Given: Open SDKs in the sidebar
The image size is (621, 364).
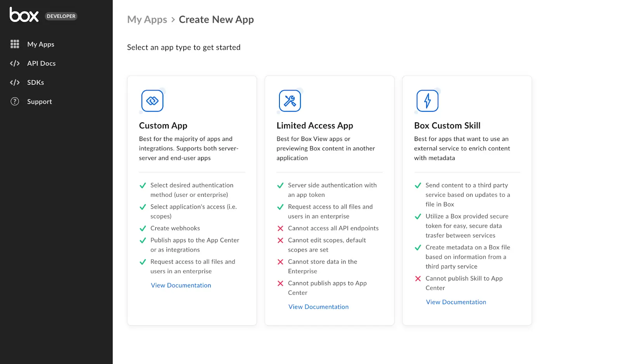Looking at the screenshot, I should [35, 82].
